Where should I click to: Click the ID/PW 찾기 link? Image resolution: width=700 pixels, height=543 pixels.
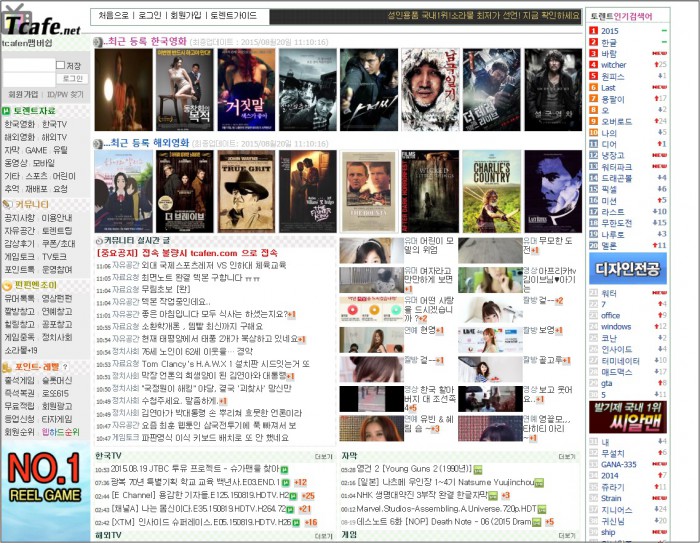click(65, 94)
